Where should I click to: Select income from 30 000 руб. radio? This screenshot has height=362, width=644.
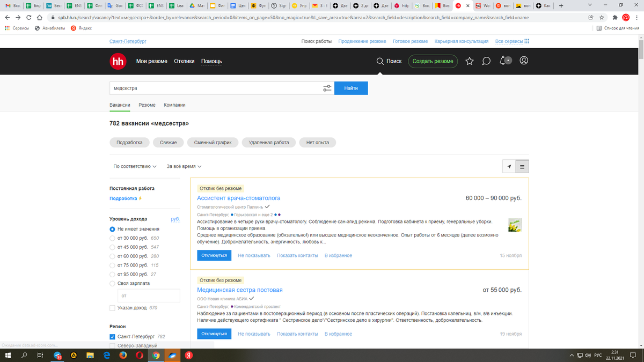pos(112,238)
